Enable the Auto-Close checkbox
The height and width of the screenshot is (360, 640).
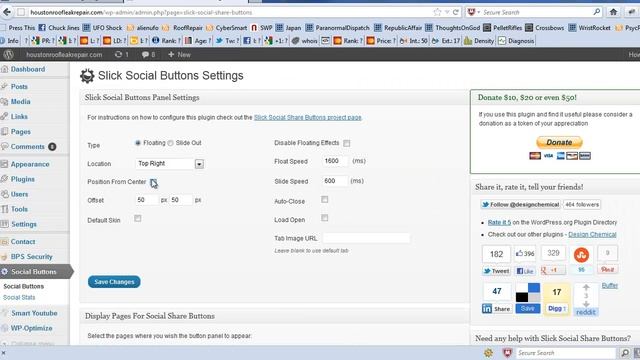pos(324,200)
